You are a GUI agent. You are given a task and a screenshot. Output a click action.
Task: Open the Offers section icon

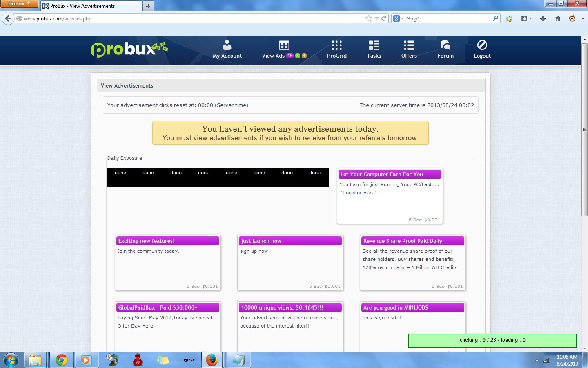pyautogui.click(x=408, y=49)
